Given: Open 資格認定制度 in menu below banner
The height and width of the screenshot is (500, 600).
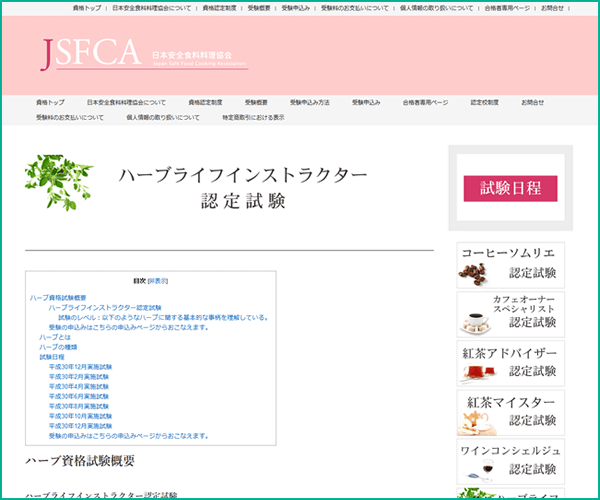Looking at the screenshot, I should pos(205,103).
